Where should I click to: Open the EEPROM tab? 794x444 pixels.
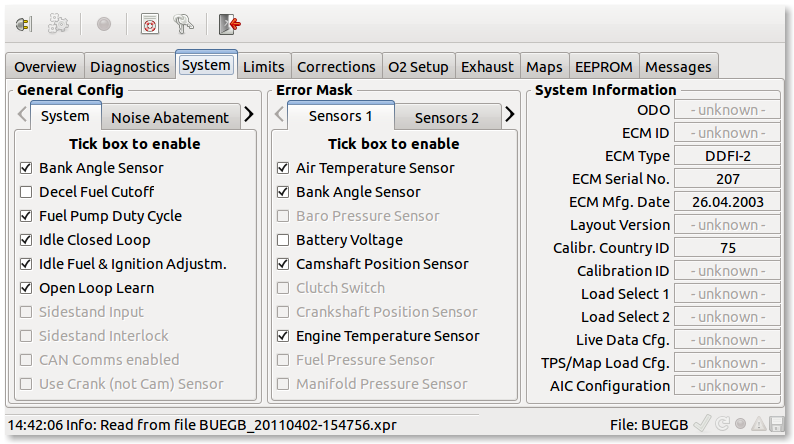click(x=604, y=66)
